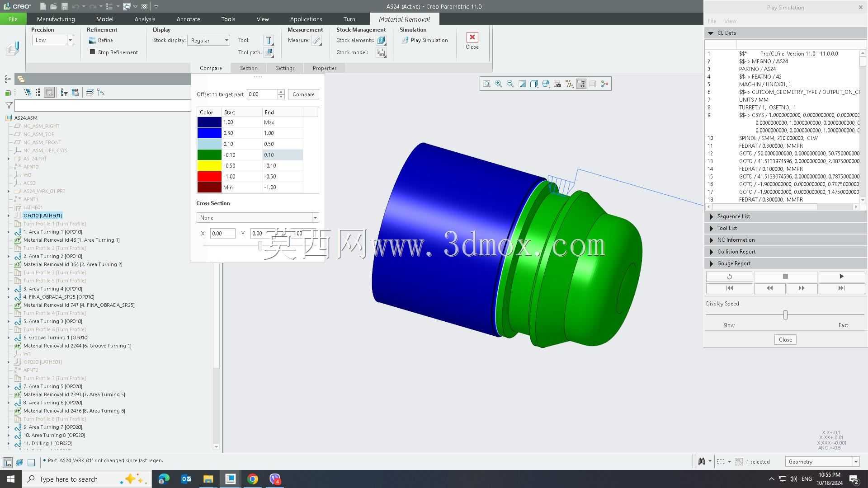Select the dark blue 1.00 to Max swatch
This screenshot has width=868, height=488.
(209, 122)
